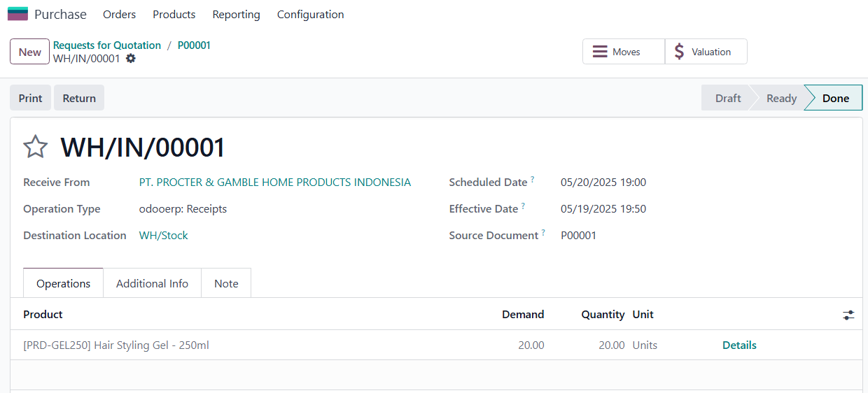Image resolution: width=868 pixels, height=393 pixels.
Task: Expand the Configuration menu
Action: [x=311, y=14]
